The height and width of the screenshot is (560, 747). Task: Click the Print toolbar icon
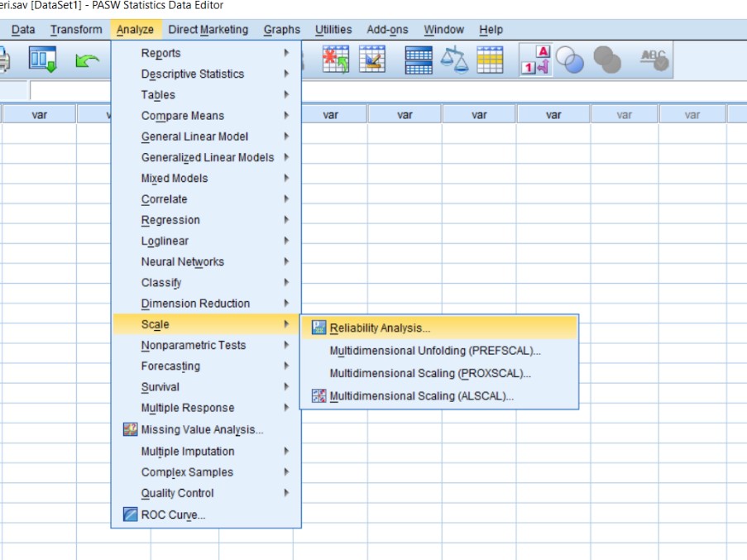5,60
